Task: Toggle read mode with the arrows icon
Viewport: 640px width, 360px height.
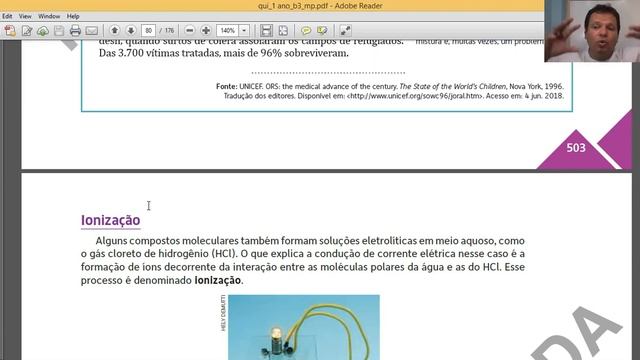Action: 345,31
